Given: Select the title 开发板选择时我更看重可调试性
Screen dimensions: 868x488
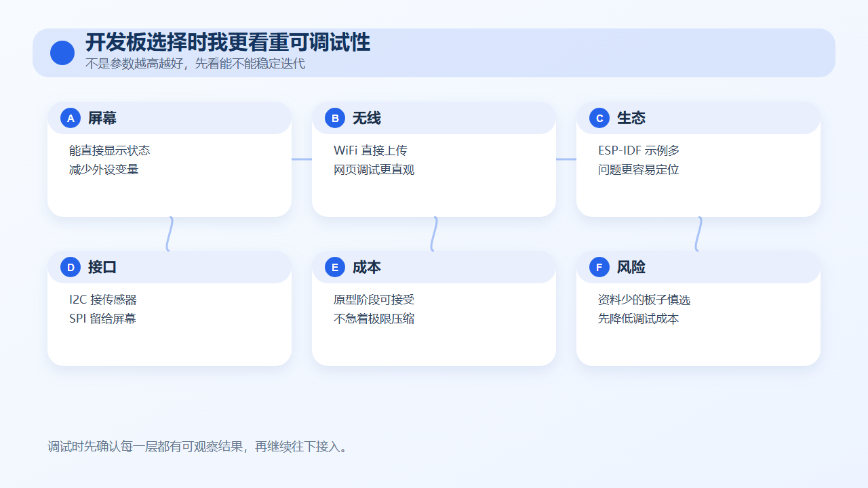Looking at the screenshot, I should point(228,43).
